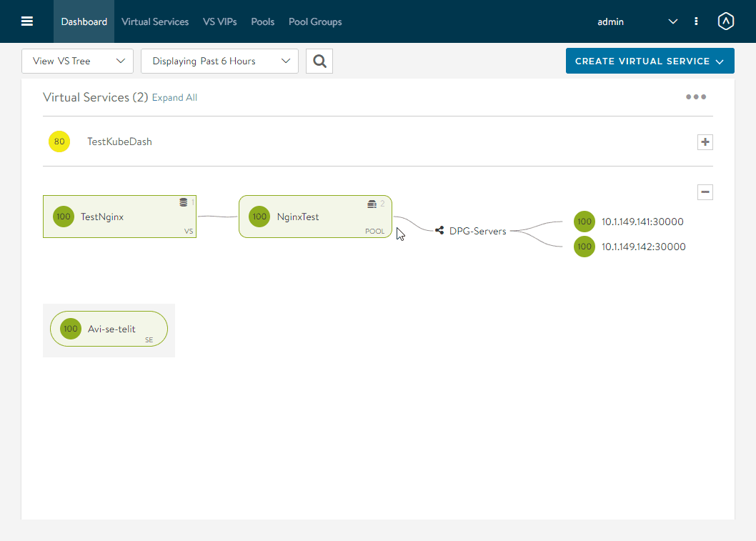Click the Avi logo icon

pos(725,21)
